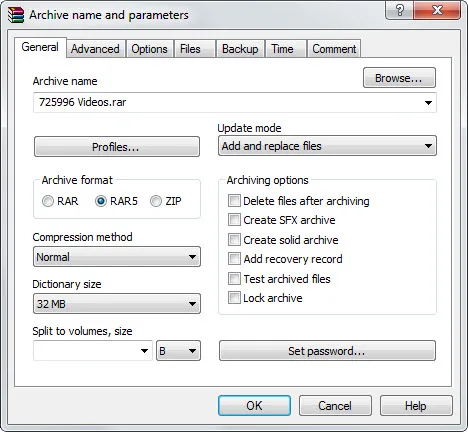Choose the RAR5 format radio button

click(101, 201)
